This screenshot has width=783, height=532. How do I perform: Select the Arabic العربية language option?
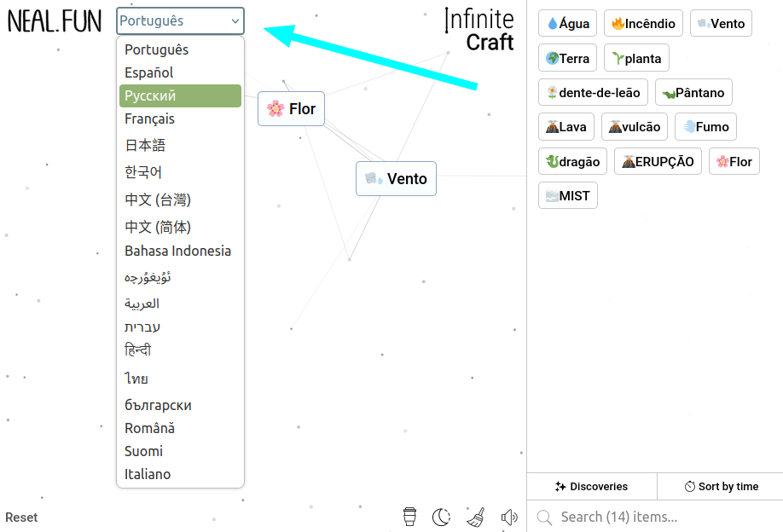click(180, 304)
